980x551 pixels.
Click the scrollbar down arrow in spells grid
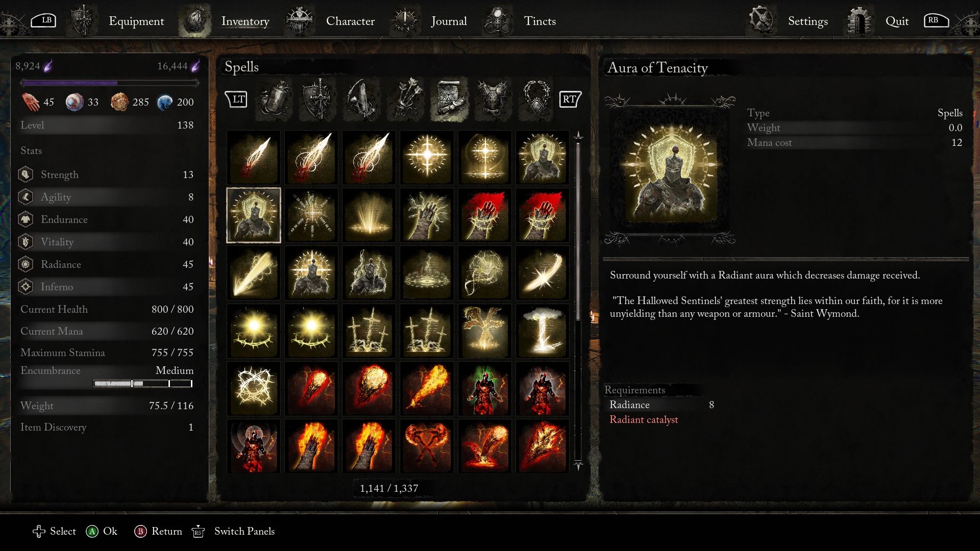point(578,465)
